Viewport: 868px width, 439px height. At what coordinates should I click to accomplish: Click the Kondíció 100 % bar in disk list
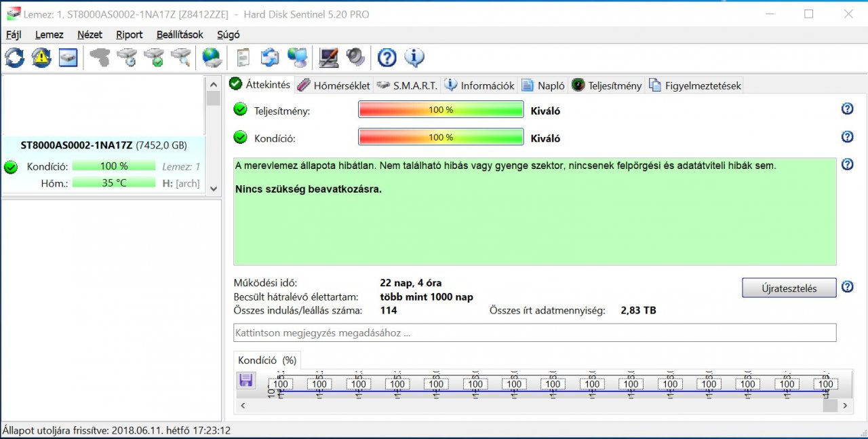pos(114,166)
